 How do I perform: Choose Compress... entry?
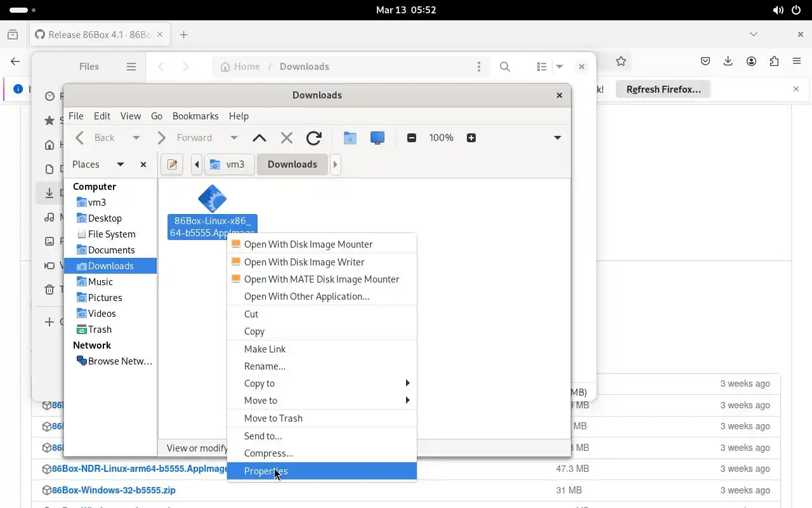[x=322, y=453]
